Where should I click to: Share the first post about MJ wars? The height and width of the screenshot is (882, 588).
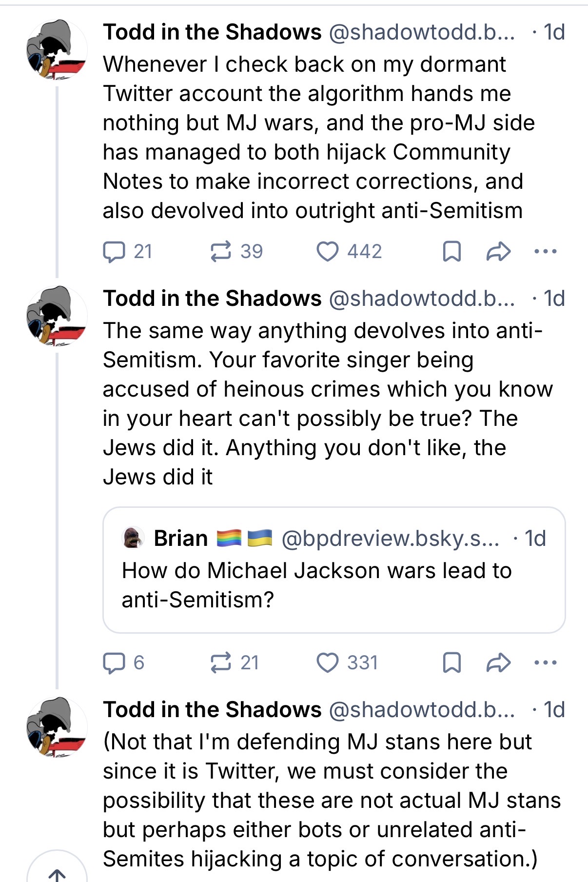[x=498, y=252]
